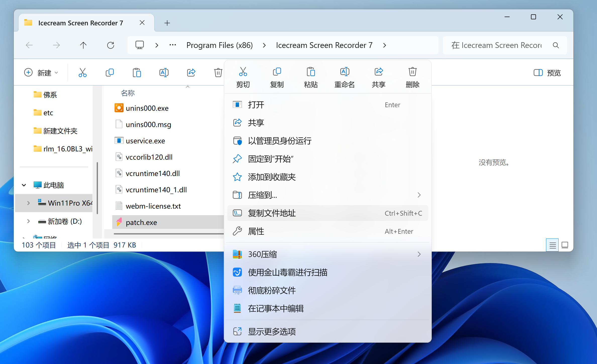Select 以管理员身份运行 from context menu
This screenshot has height=364, width=597.
tap(280, 141)
